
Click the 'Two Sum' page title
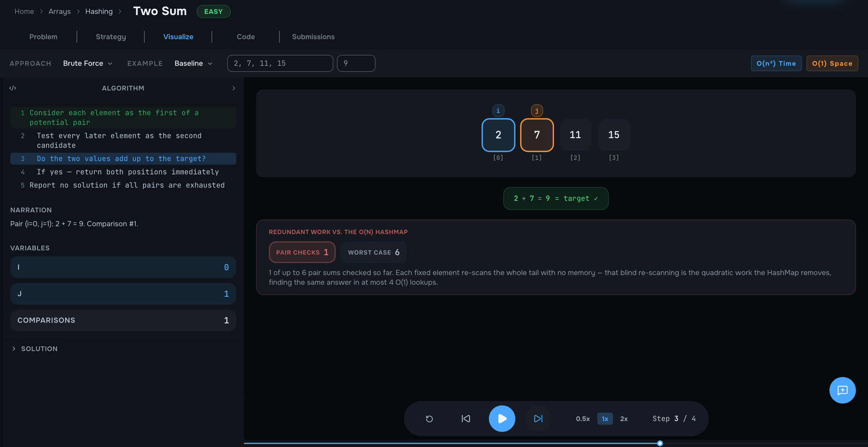(x=160, y=11)
